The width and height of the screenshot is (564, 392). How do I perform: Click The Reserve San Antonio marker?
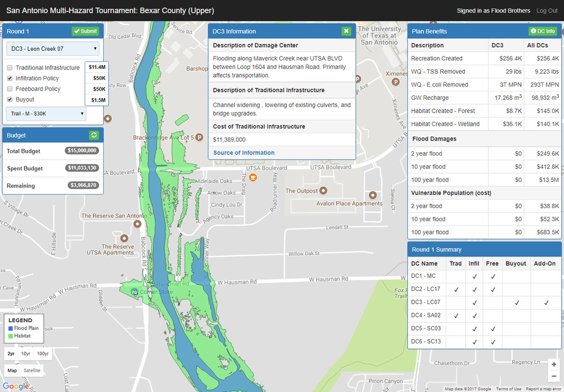(138, 224)
